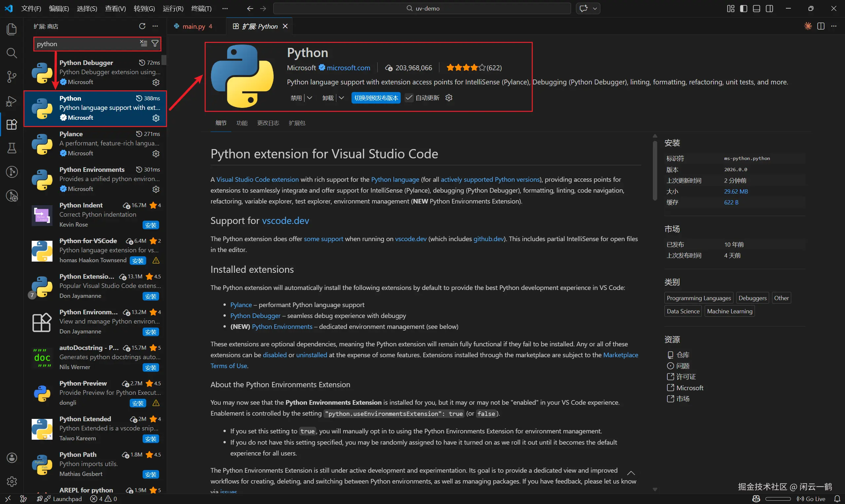Open the Customize Layout icon

(x=730, y=9)
